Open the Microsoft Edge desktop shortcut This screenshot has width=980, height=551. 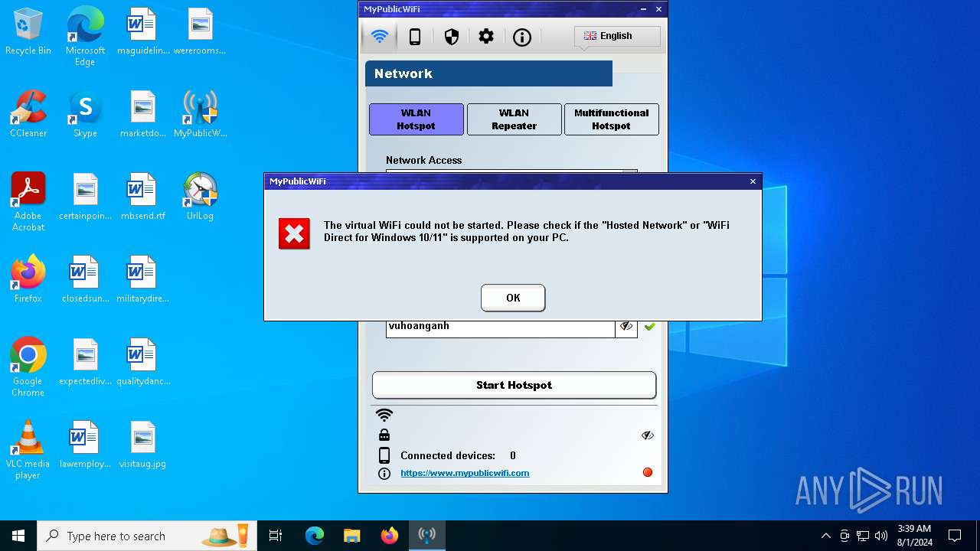click(85, 37)
